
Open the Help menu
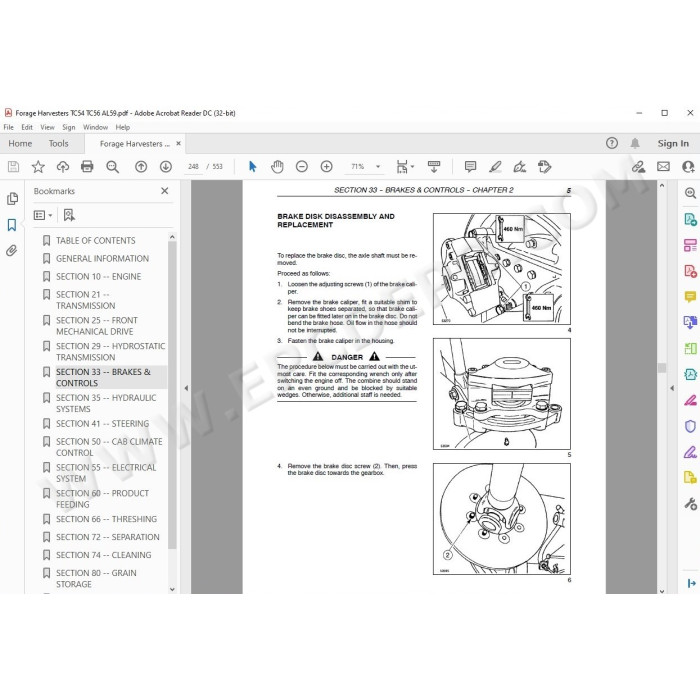123,127
